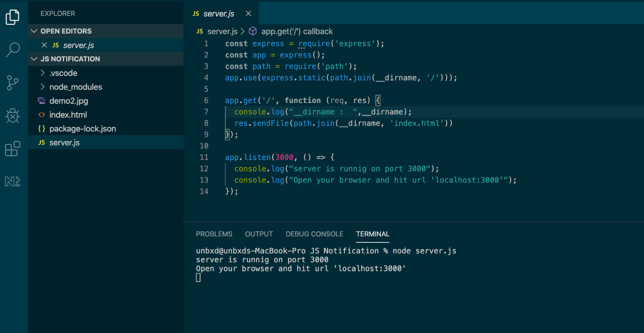
Task: Close server.js in Open Editors list
Action: tap(45, 45)
